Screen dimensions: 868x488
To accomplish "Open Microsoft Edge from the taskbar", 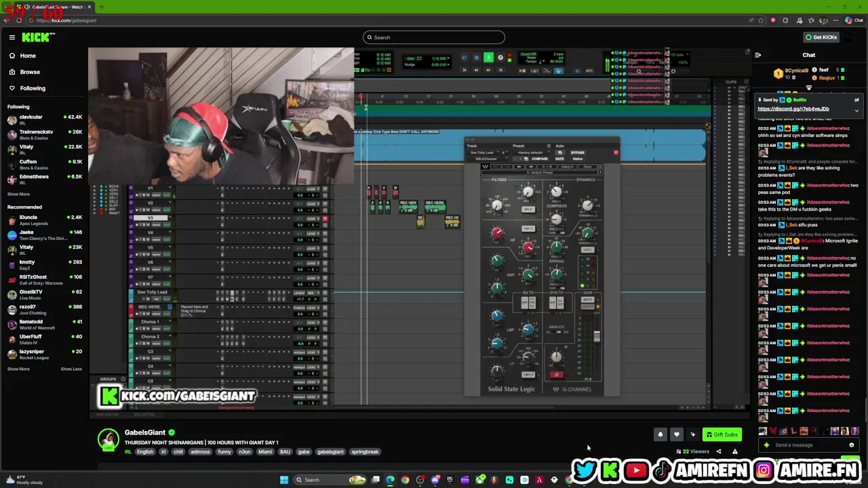I will [x=390, y=480].
